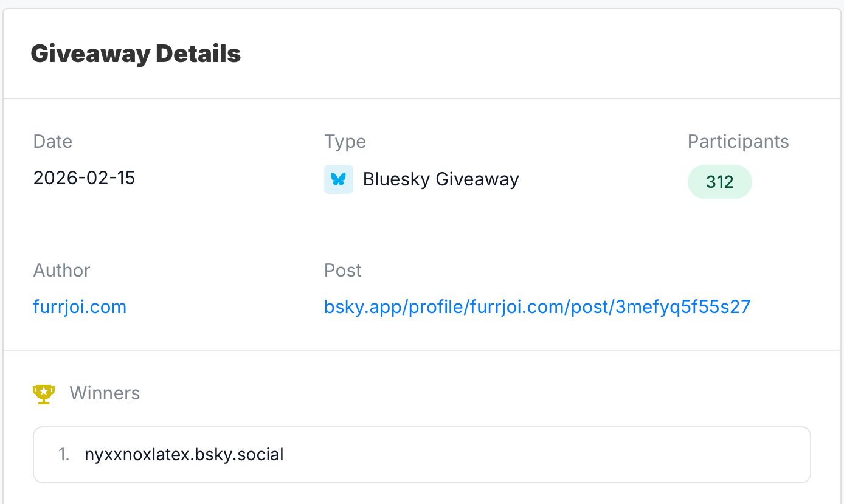Click the post ID 3mefyq5f55s27 in link
844x504 pixels.
[x=683, y=307]
